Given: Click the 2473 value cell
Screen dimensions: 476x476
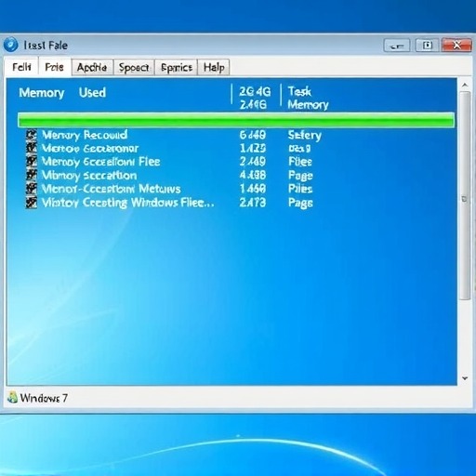Looking at the screenshot, I should pos(253,203).
